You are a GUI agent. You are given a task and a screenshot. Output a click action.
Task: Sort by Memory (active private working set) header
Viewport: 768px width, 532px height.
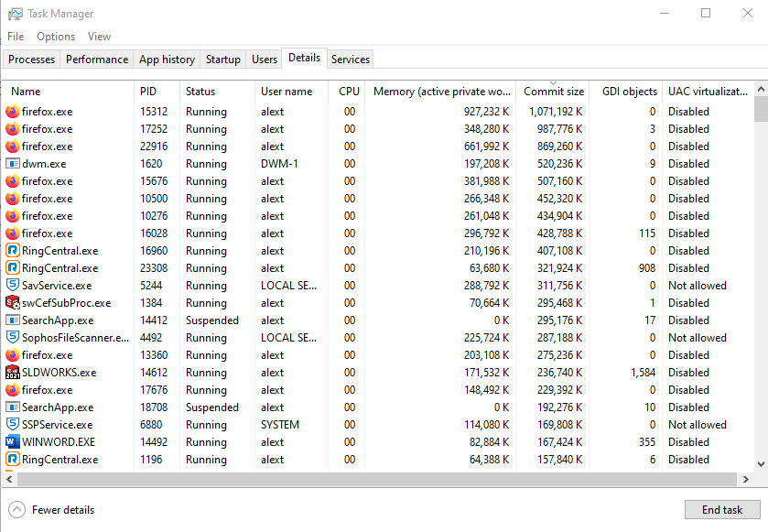coord(440,92)
